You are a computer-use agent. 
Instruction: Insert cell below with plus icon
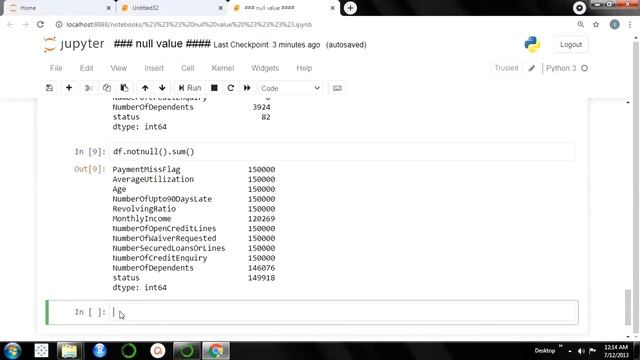tap(69, 88)
